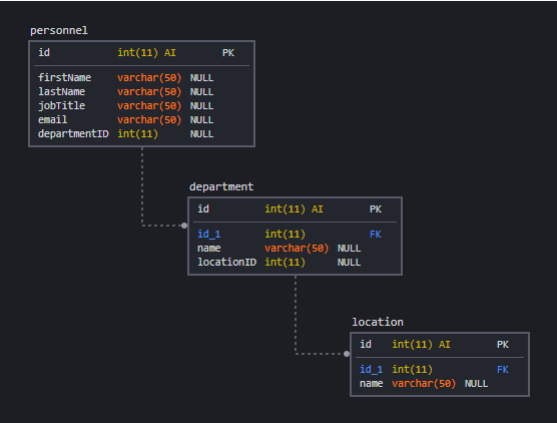Select the PK marker in personnel table
557x423 pixels.
pos(228,53)
